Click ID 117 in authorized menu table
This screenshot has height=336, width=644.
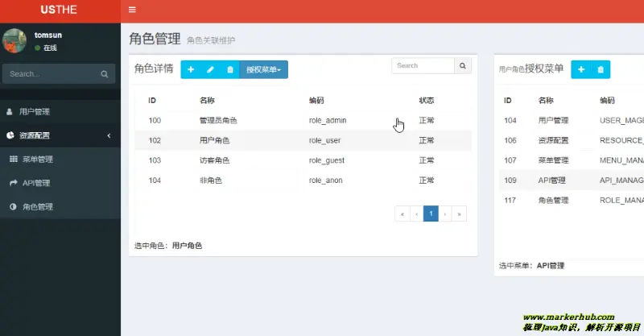[x=510, y=201]
